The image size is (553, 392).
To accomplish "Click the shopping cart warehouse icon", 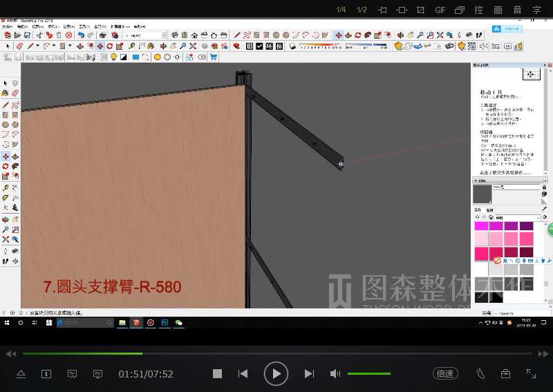I will [x=213, y=57].
